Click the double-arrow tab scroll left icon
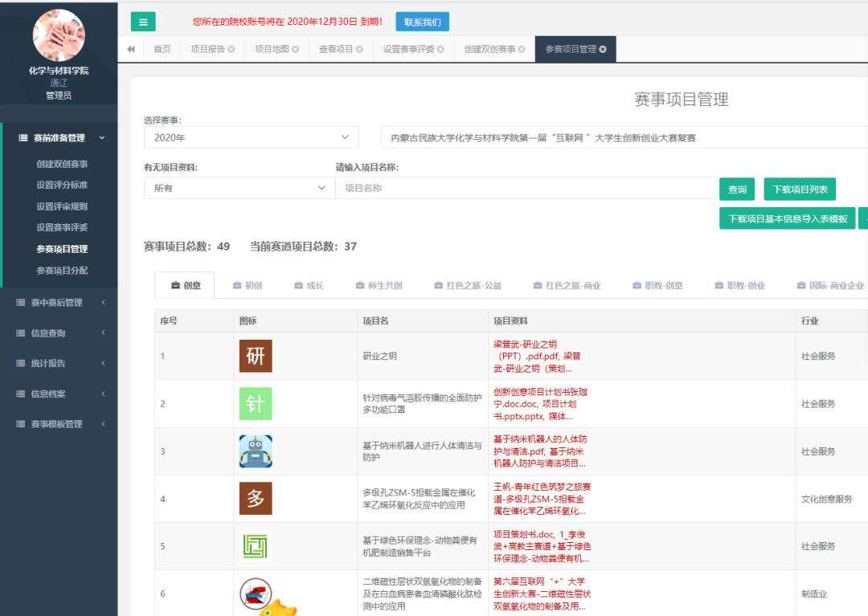The width and height of the screenshot is (868, 616). tap(131, 49)
